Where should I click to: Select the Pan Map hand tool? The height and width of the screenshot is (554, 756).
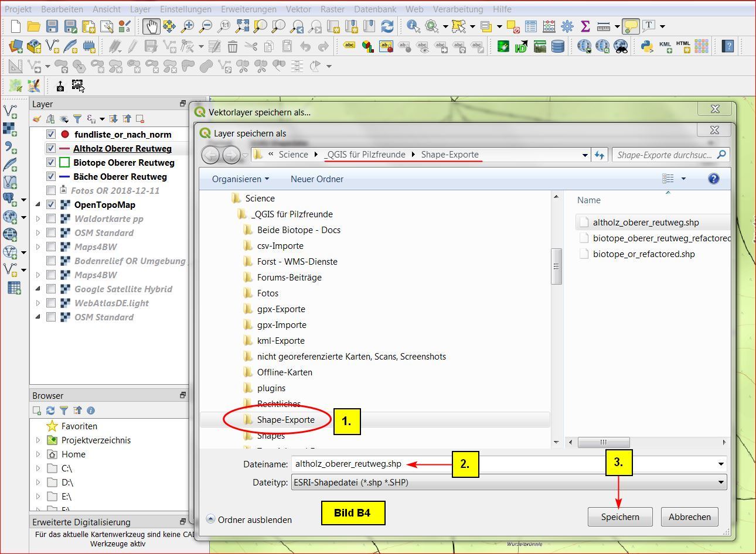click(x=151, y=26)
